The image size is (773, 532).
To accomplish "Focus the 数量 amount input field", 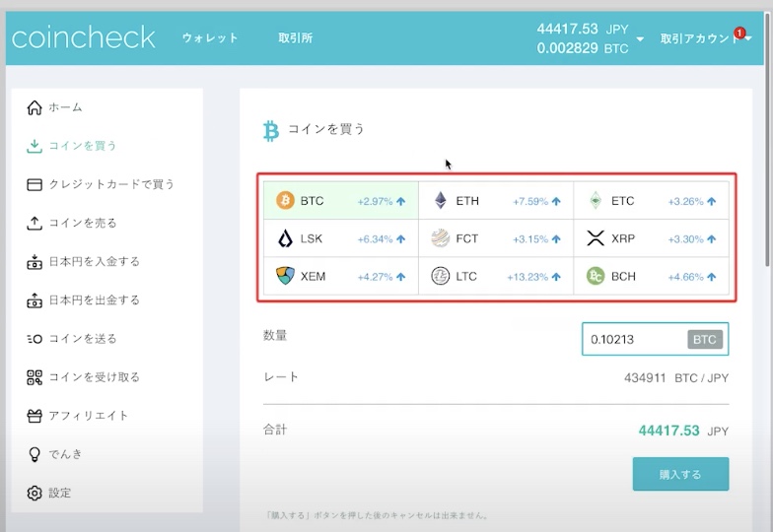I will click(x=655, y=339).
